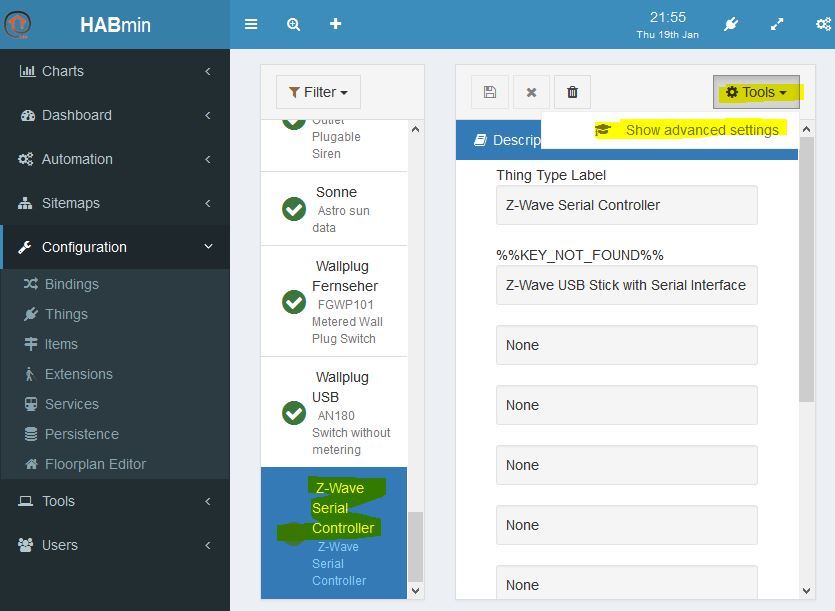The height and width of the screenshot is (611, 835).
Task: Open the Tools dropdown button
Action: click(756, 92)
